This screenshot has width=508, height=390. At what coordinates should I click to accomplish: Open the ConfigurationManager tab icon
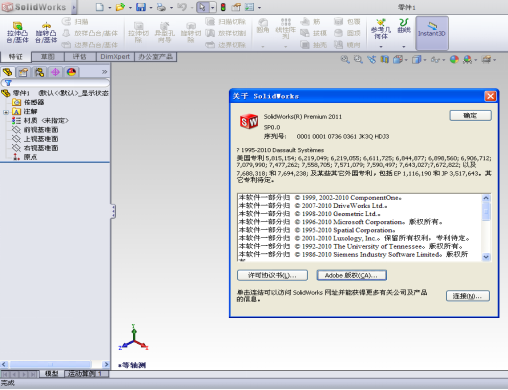click(39, 72)
